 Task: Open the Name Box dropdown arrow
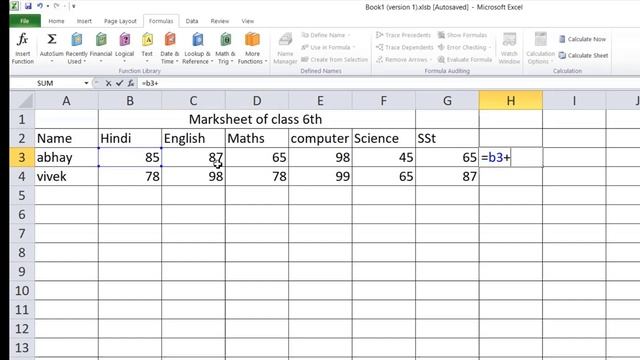[86, 83]
